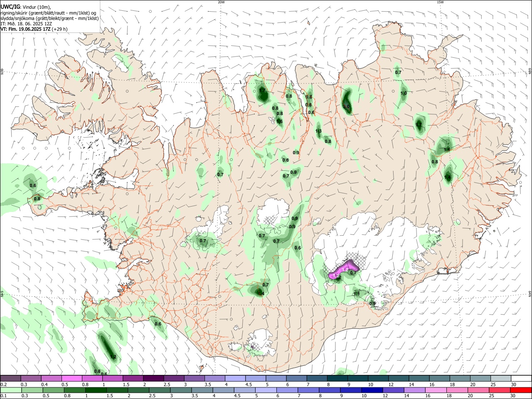Pick the pale green 0.1 rain legend swatch
This screenshot has height=399, width=532.
pos(10,390)
